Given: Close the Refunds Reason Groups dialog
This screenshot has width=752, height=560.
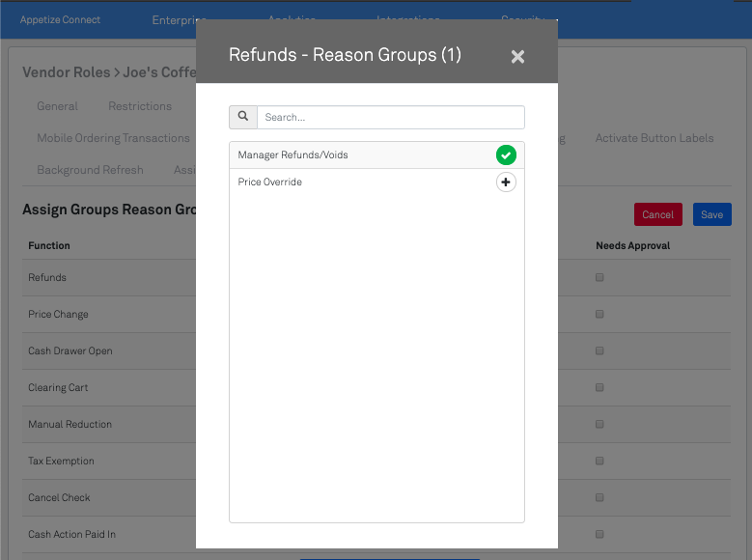Looking at the screenshot, I should pyautogui.click(x=517, y=57).
